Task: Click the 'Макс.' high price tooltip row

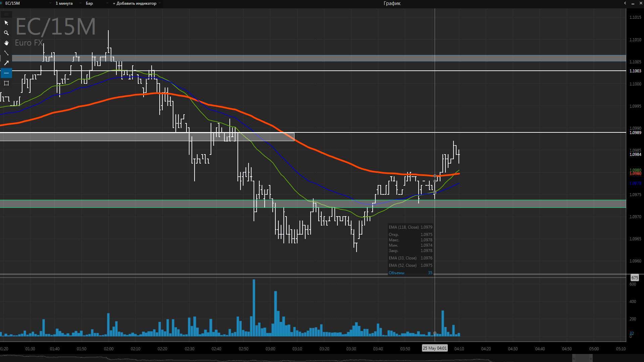Action: click(x=411, y=240)
